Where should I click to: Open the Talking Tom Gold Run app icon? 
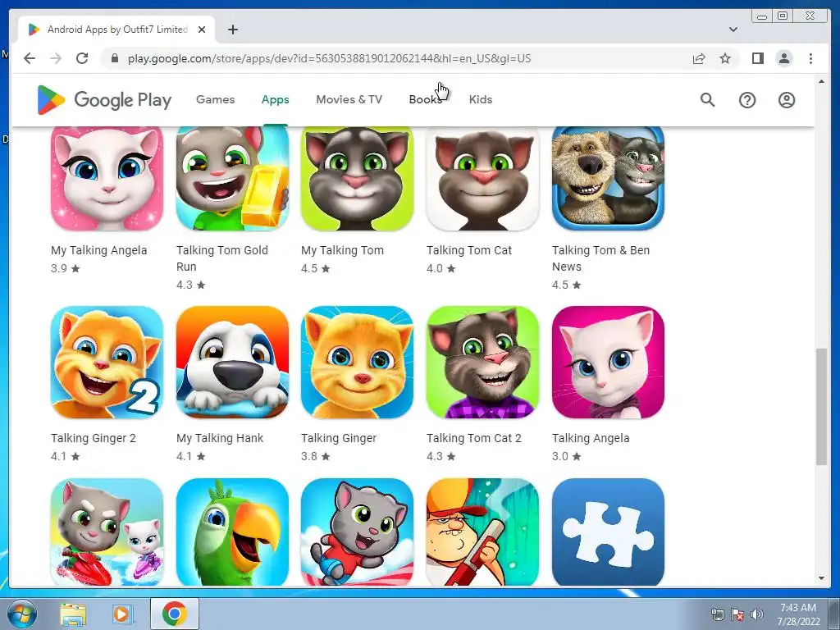pos(232,178)
